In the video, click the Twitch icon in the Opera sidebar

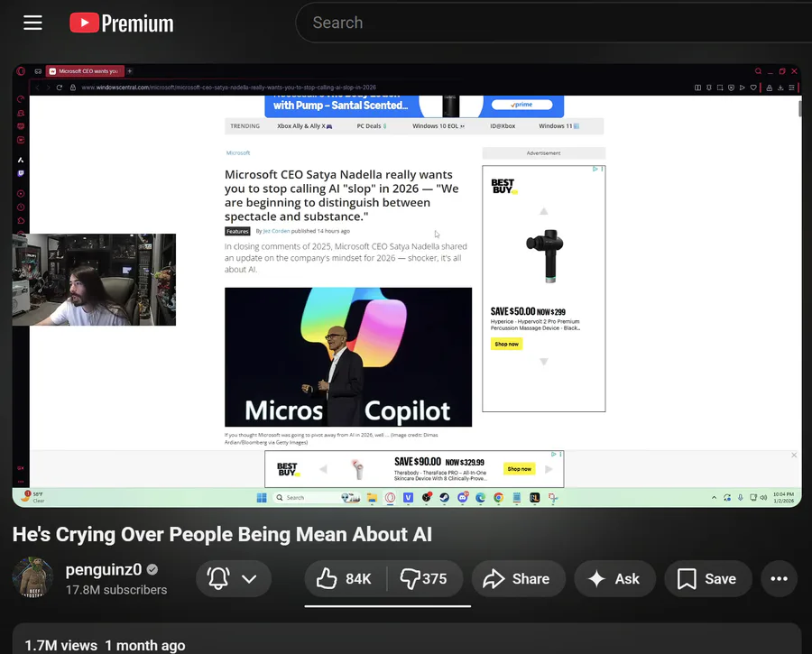tap(21, 173)
